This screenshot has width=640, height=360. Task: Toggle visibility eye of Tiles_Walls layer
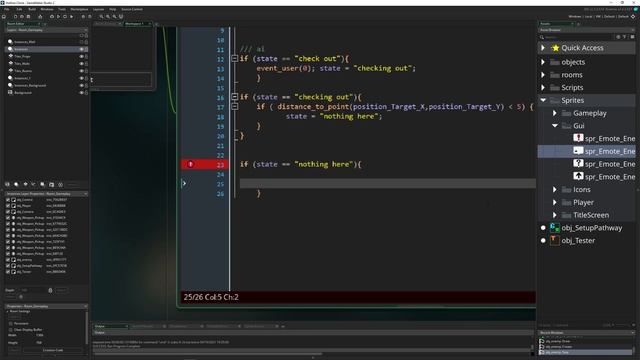(x=81, y=64)
